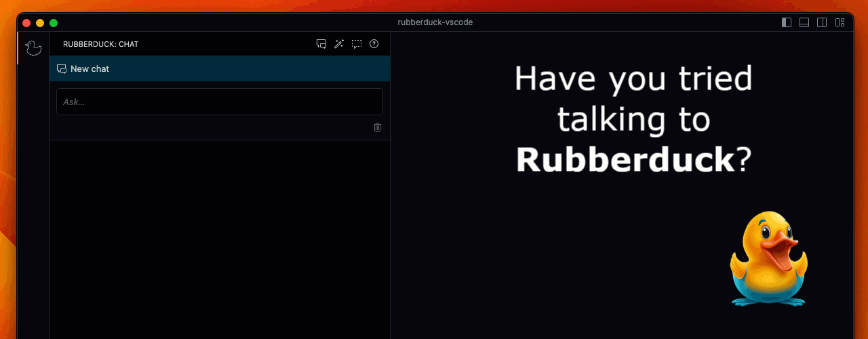The image size is (868, 339).
Task: Click the rubber duck mascot image
Action: pyautogui.click(x=769, y=258)
